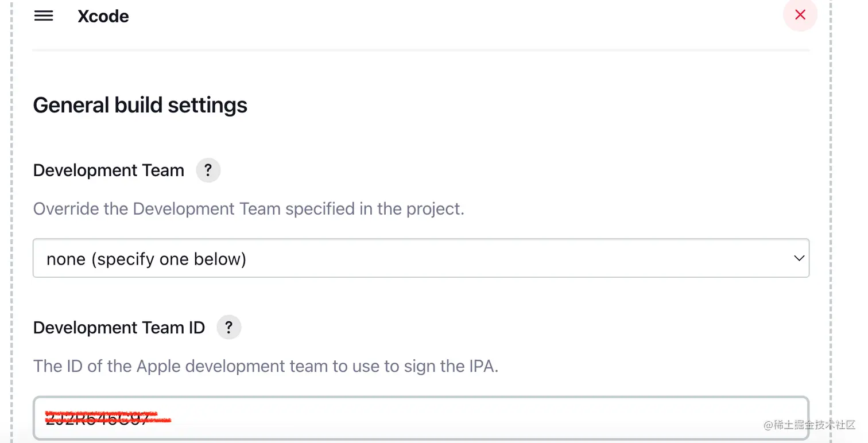Screen dimensions: 868x443
Task: Select the 'none (specify one below)' option text
Action: 146,259
